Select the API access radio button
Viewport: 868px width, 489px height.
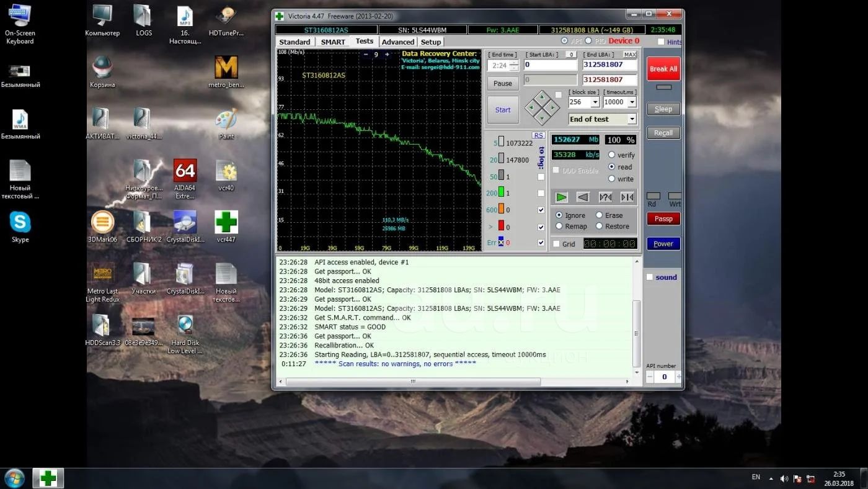(564, 41)
